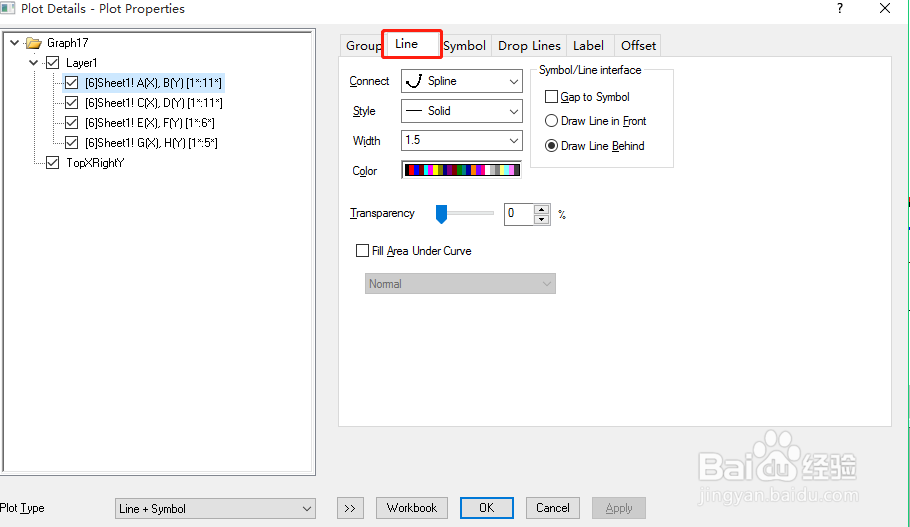Viewport: 910px width, 527px height.
Task: Collapse the Layer1 tree node
Action: pos(34,63)
